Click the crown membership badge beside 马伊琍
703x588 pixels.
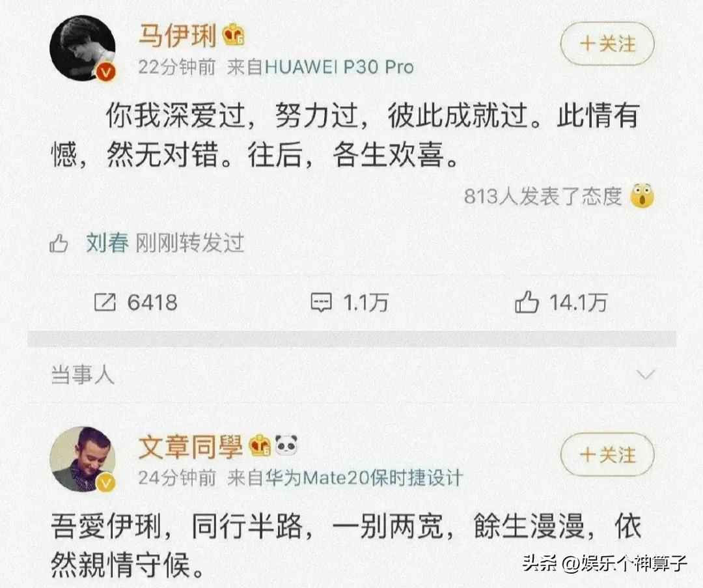(x=234, y=35)
